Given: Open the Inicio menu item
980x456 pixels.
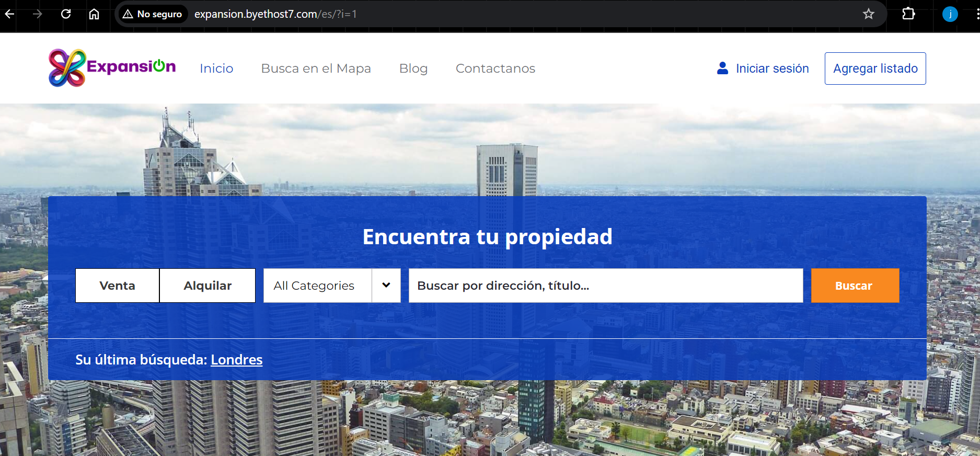Looking at the screenshot, I should pyautogui.click(x=216, y=69).
